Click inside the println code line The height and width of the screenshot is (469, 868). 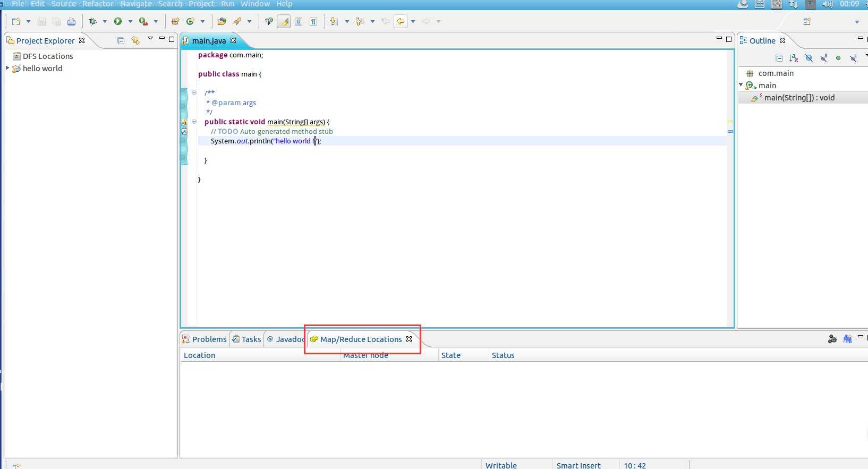point(462,141)
